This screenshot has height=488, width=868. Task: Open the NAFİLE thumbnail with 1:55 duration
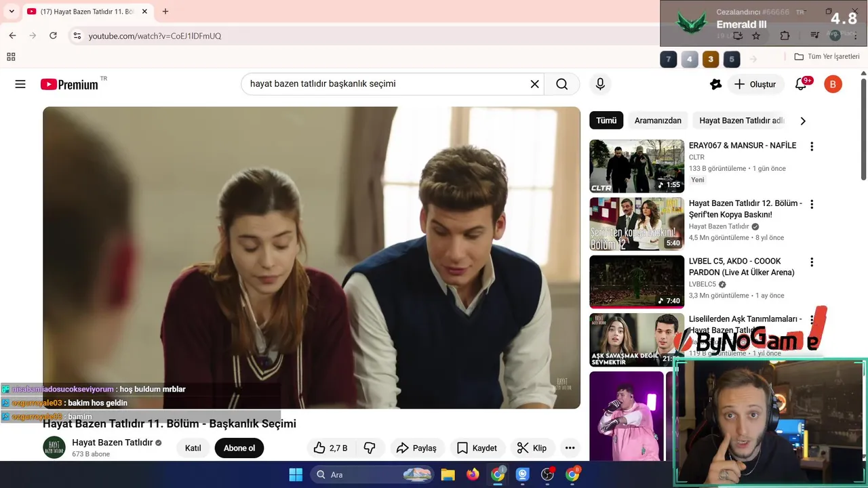click(x=637, y=166)
